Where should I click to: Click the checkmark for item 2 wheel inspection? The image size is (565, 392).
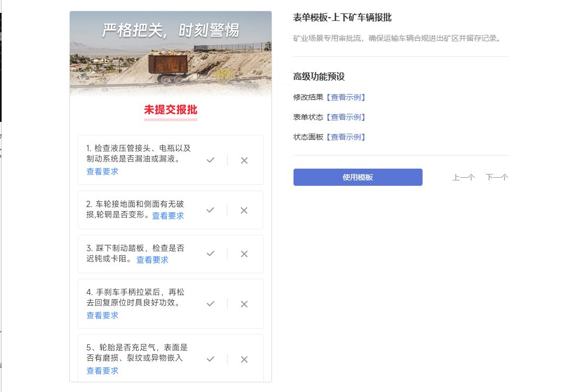210,210
